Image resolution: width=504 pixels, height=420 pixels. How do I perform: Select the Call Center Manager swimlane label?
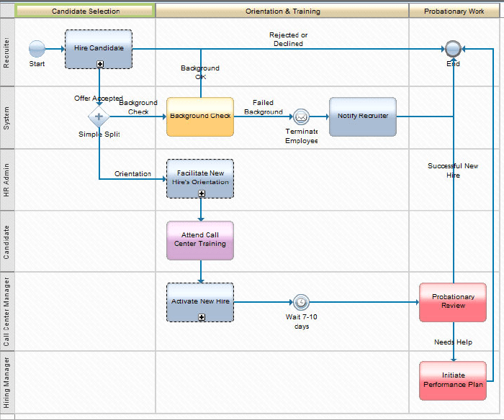[6, 311]
